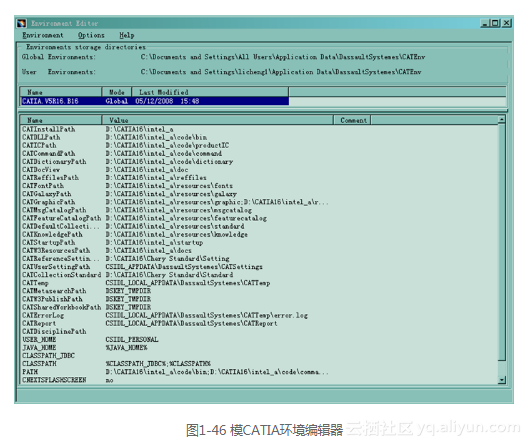The height and width of the screenshot is (447, 531).
Task: Click the User Environments storage path
Action: pos(281,72)
